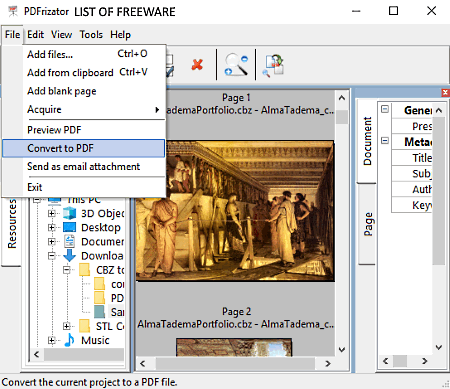Click the Page 1 caption label
Screen dimensions: 450x389
[x=236, y=98]
